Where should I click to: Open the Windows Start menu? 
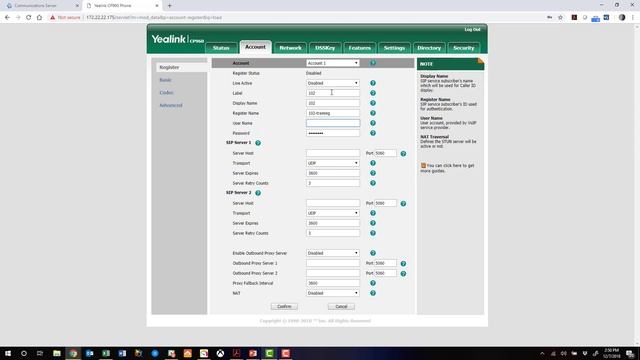click(8, 353)
